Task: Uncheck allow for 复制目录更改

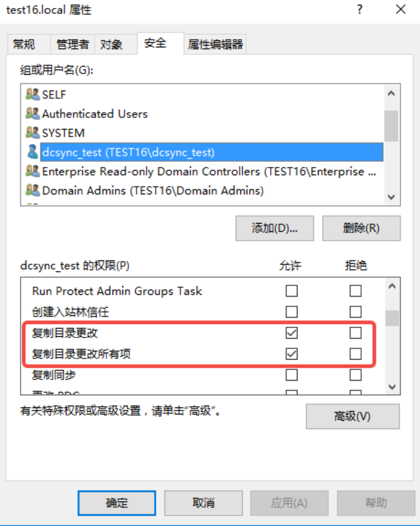Action: [x=291, y=333]
